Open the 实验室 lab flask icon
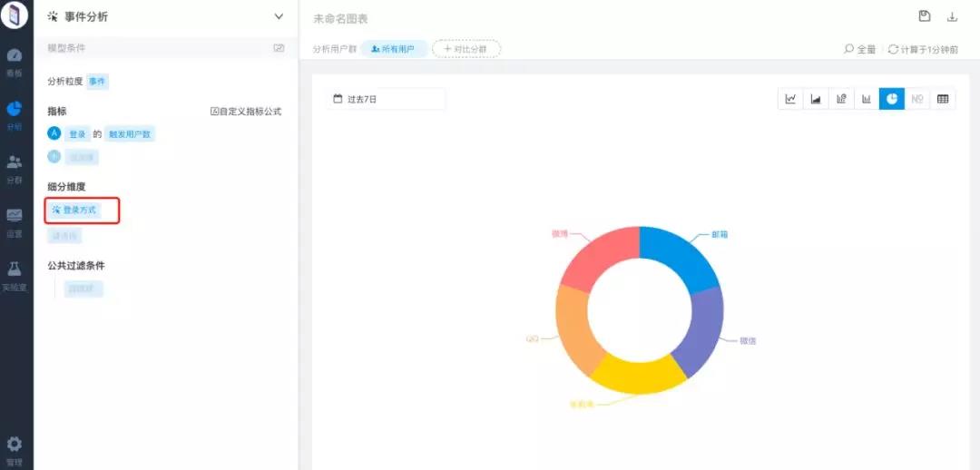 15,273
